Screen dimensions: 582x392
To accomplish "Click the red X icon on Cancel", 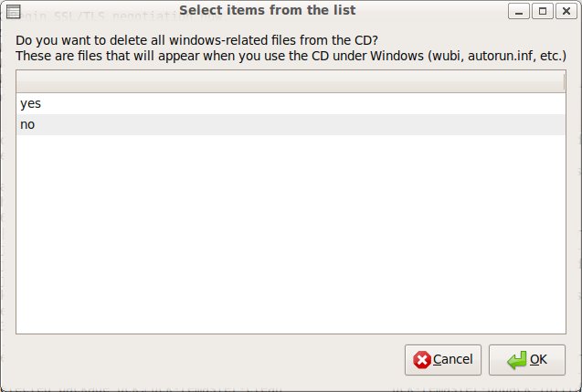I will (x=422, y=359).
